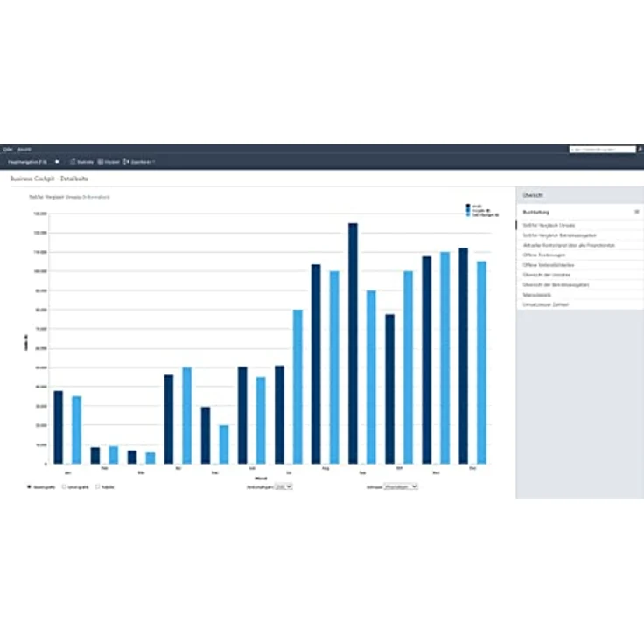Viewport: 644px width, 644px height.
Task: Click the flag icon in toolbar
Action: [x=57, y=162]
